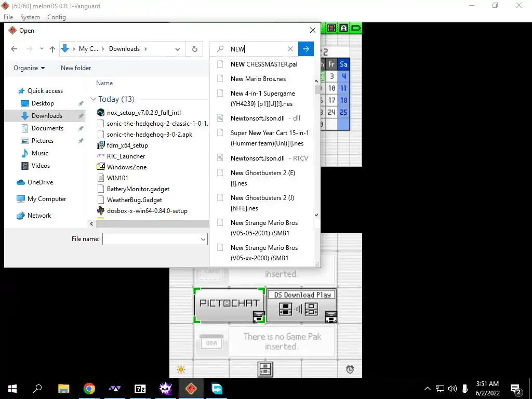Screen dimensions: 532x399
Task: Refresh the Downloads folder view
Action: 194,49
